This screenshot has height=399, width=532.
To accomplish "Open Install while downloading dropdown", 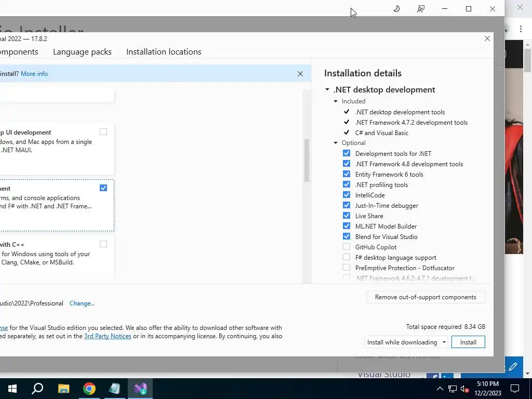I will [406, 342].
